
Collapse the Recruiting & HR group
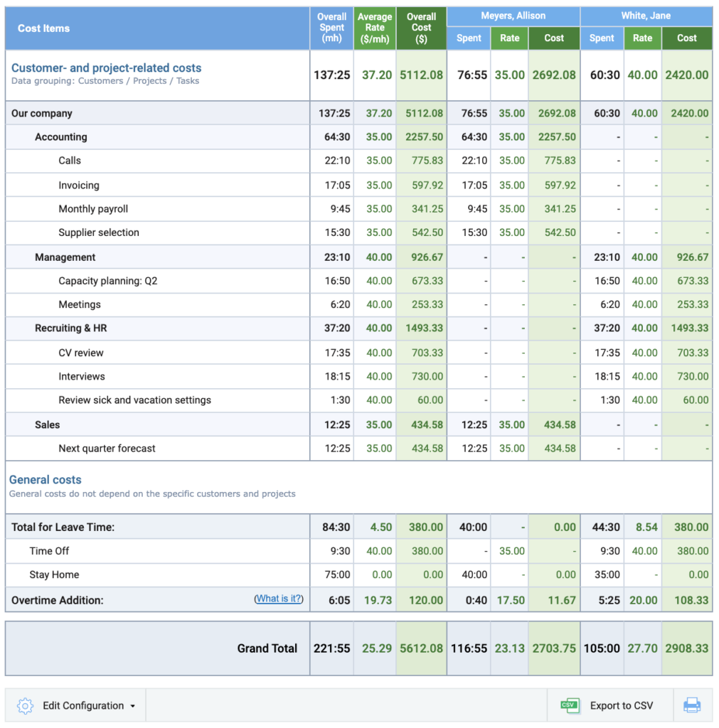tap(73, 328)
